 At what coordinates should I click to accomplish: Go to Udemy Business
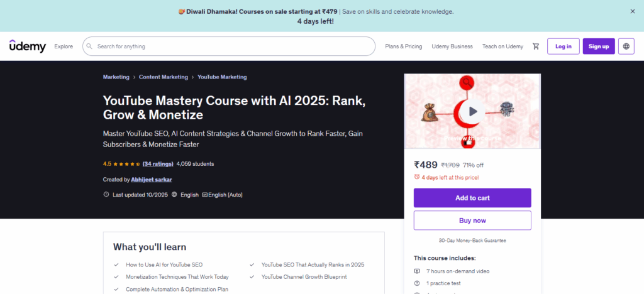click(452, 46)
